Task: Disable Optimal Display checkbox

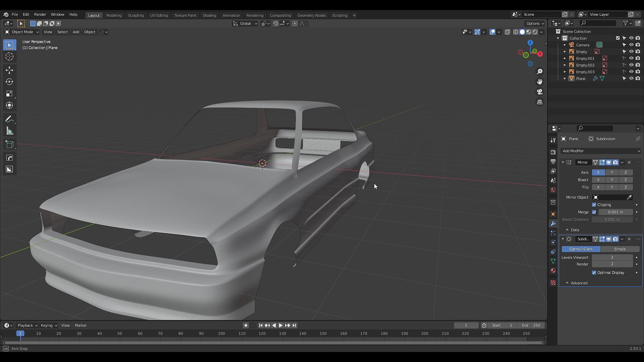Action: point(594,273)
